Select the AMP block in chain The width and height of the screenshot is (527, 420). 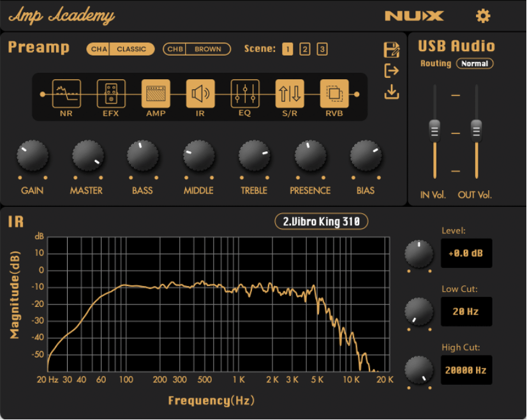point(156,94)
